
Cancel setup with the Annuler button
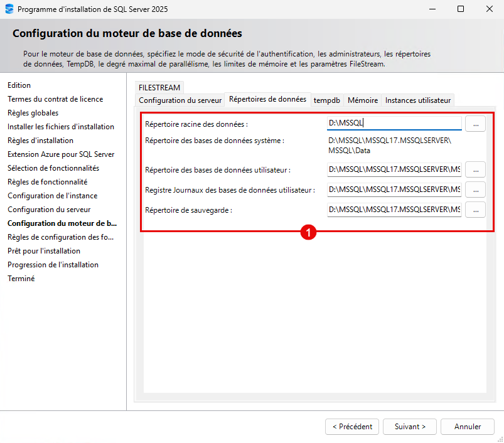point(468,427)
